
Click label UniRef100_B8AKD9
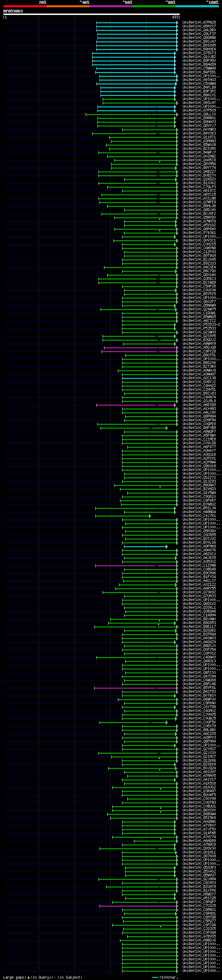199,64
